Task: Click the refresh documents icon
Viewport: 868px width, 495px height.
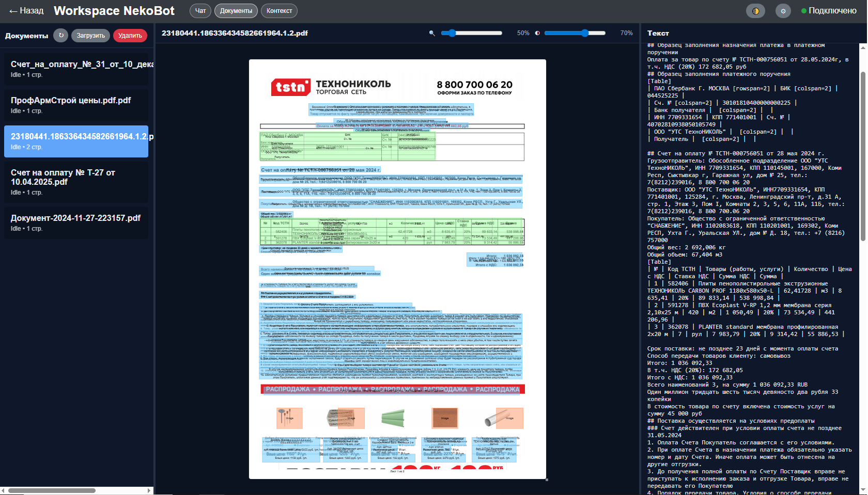Action: pos(61,35)
